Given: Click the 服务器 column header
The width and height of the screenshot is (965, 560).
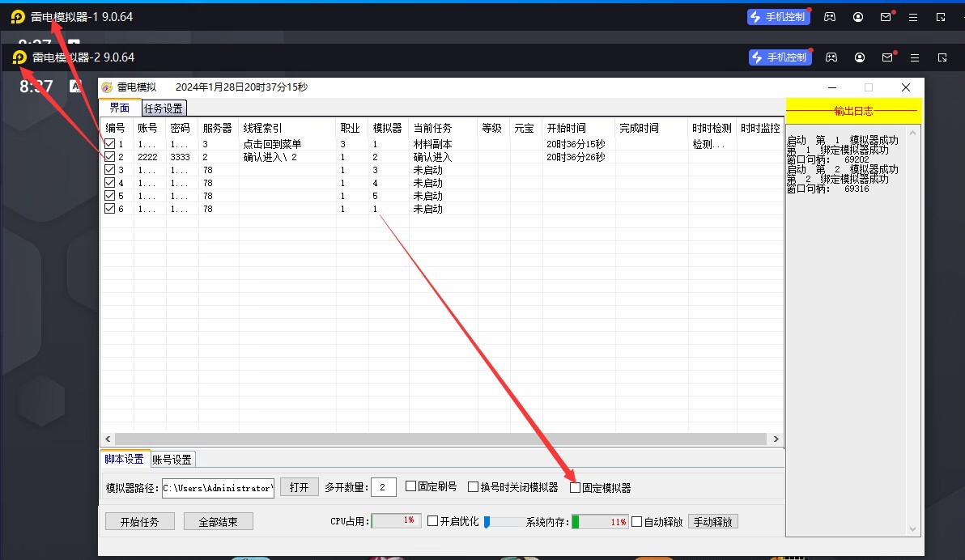Looking at the screenshot, I should pyautogui.click(x=218, y=128).
